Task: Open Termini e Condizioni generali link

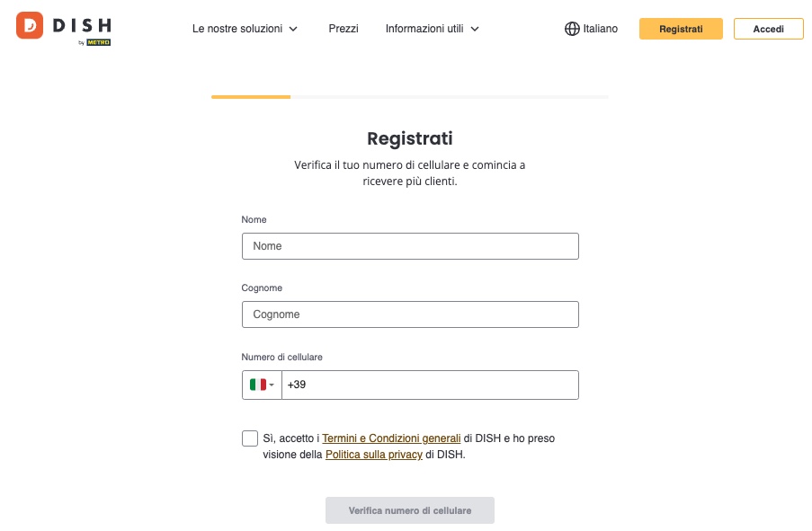Action: click(x=391, y=438)
